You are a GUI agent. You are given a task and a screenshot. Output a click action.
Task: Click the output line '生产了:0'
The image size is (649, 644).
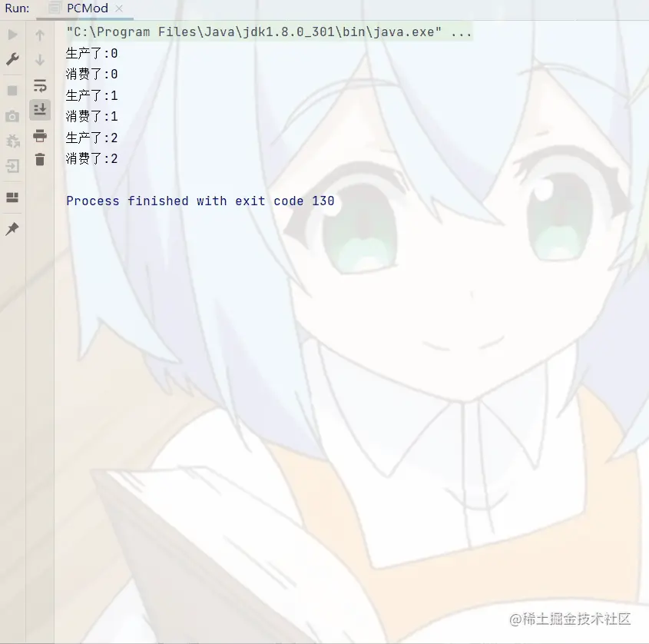point(91,53)
